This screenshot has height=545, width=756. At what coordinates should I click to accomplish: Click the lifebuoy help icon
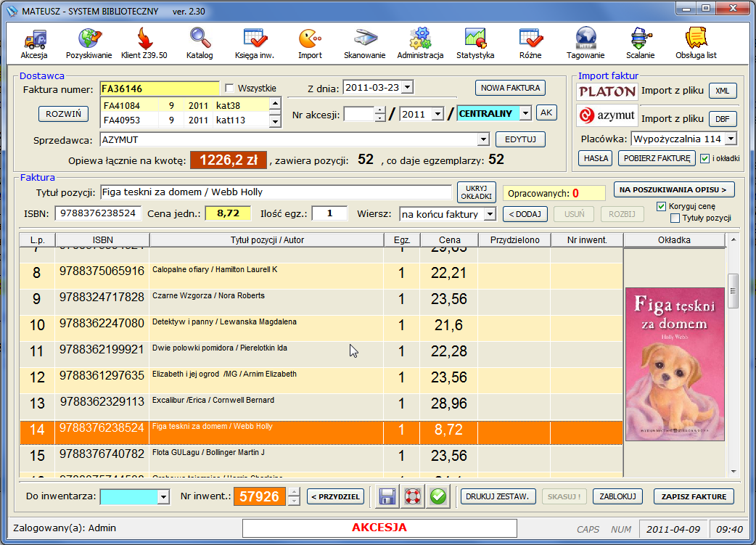coord(412,496)
